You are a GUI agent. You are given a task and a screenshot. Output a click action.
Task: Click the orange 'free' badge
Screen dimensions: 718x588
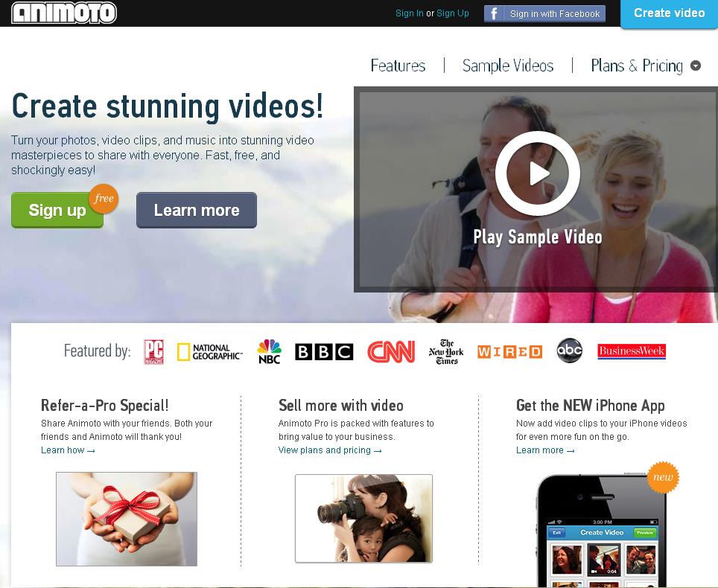104,199
